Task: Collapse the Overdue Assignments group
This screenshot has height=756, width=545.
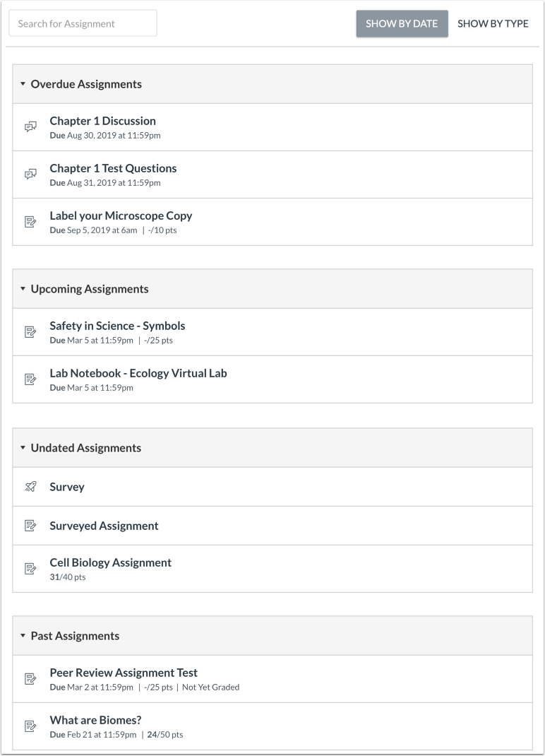Action: tap(23, 84)
